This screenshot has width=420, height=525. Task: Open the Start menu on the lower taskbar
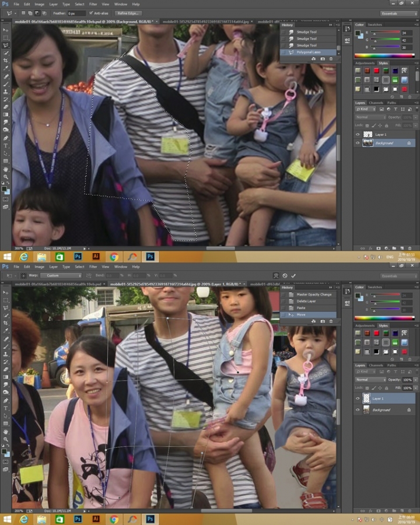click(x=7, y=519)
